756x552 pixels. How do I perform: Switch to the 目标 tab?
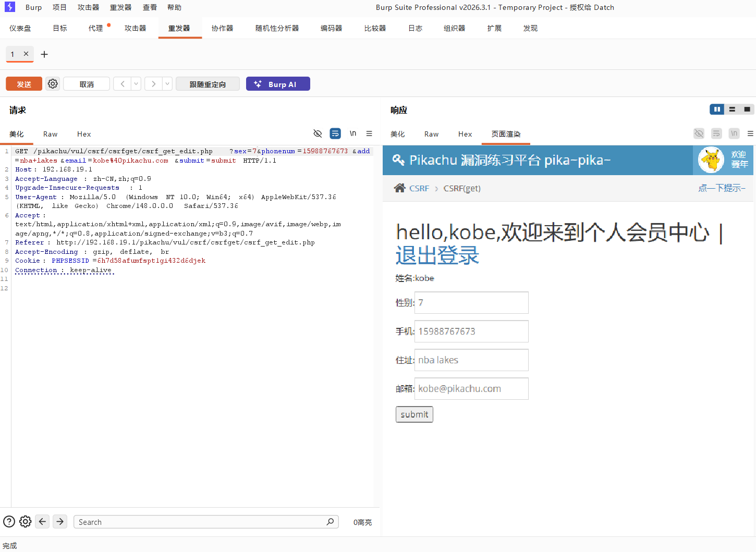point(60,28)
